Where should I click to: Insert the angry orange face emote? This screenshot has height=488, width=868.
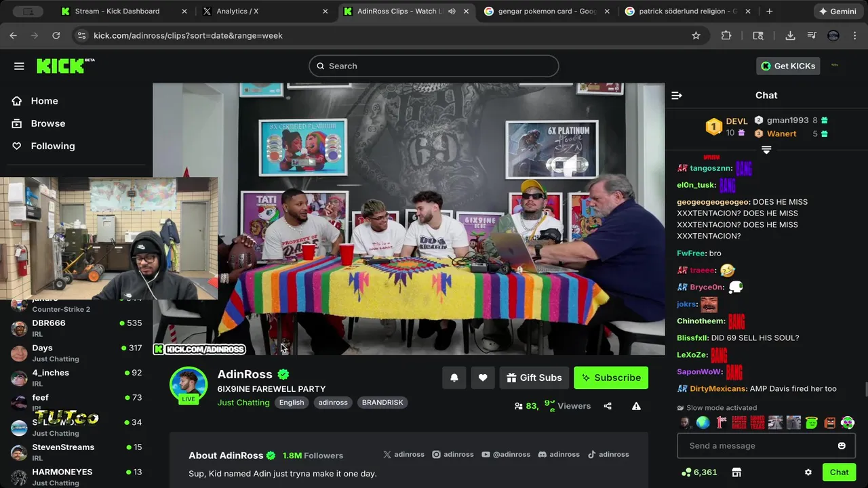830,422
